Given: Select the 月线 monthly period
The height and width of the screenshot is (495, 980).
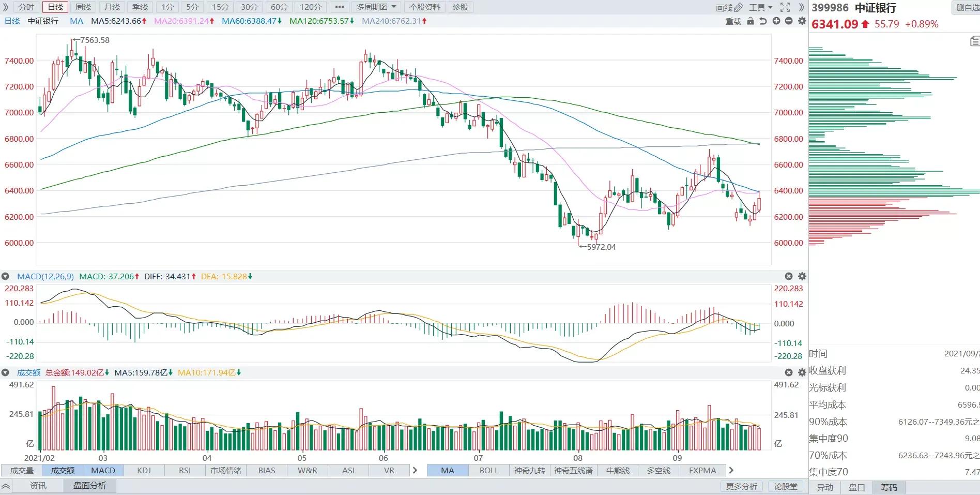Looking at the screenshot, I should coord(112,7).
